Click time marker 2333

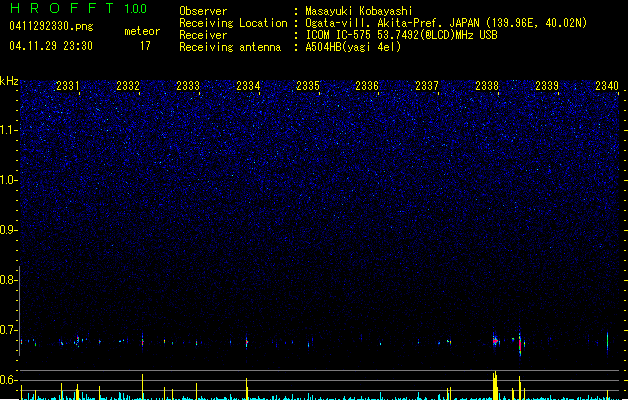pos(188,86)
